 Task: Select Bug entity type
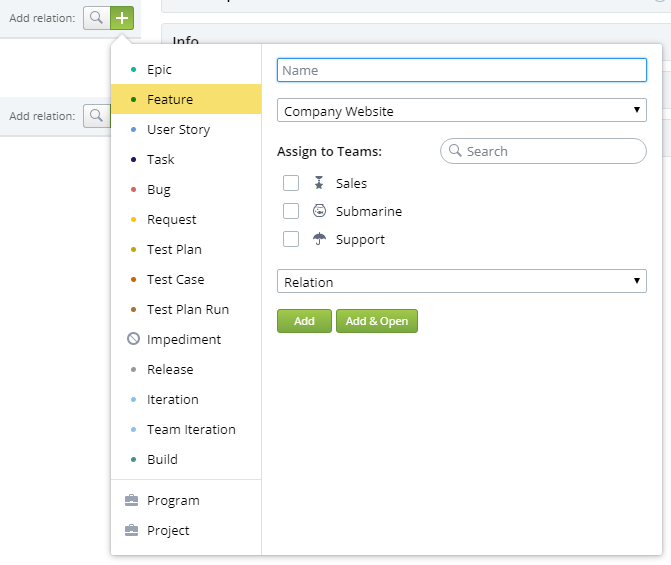[186, 189]
